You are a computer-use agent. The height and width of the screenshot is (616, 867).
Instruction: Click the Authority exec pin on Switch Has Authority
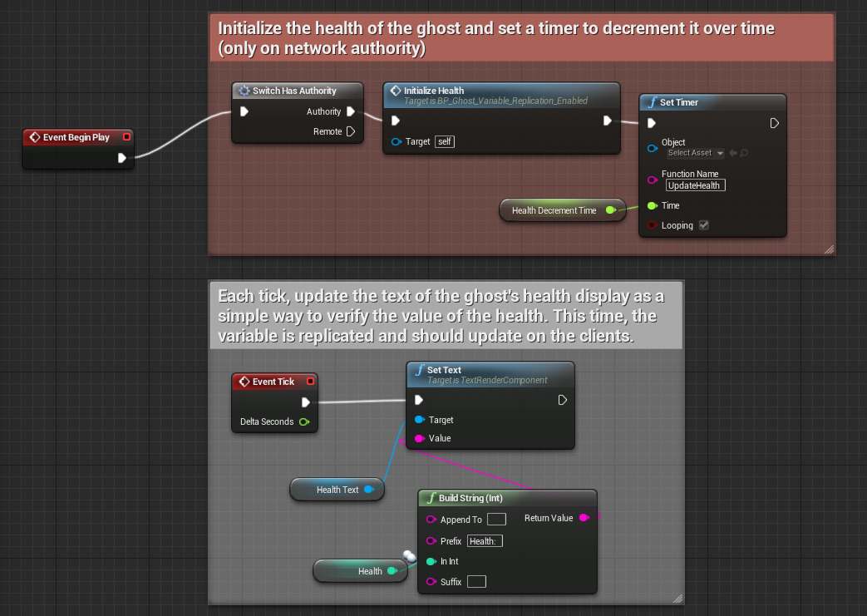(352, 111)
